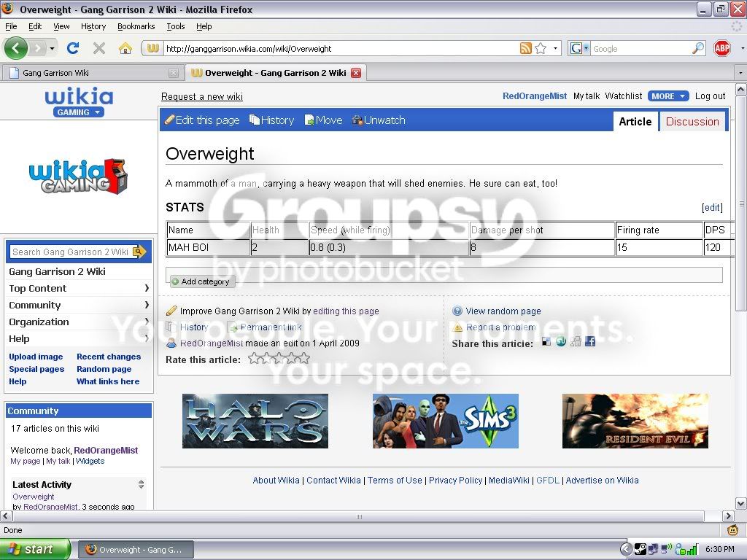Reload the page with the refresh icon
Image resolution: width=747 pixels, height=560 pixels.
[x=73, y=48]
